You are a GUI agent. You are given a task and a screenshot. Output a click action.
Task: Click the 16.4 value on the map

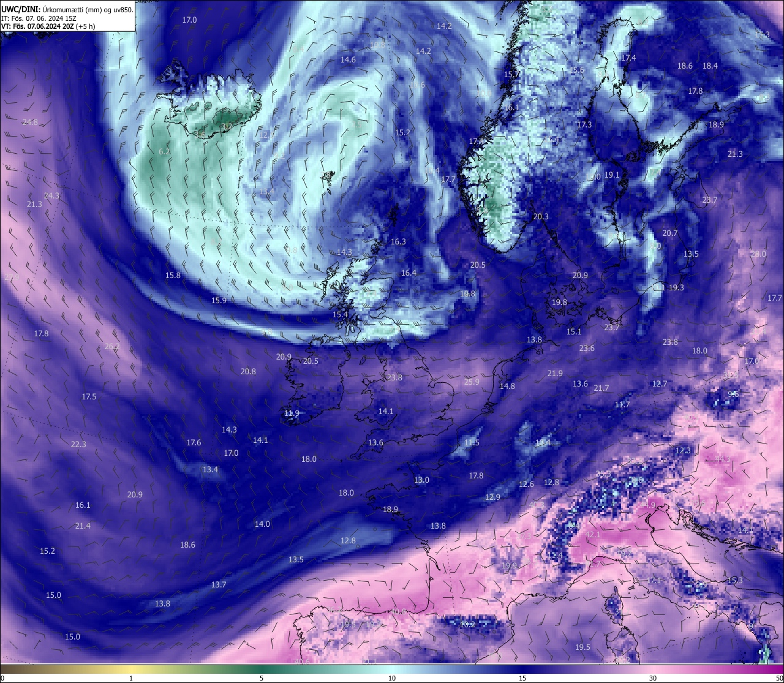pos(409,273)
